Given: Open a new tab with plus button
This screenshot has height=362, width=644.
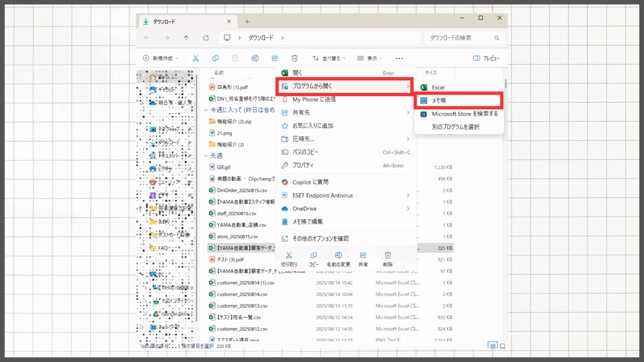Looking at the screenshot, I should point(247,22).
